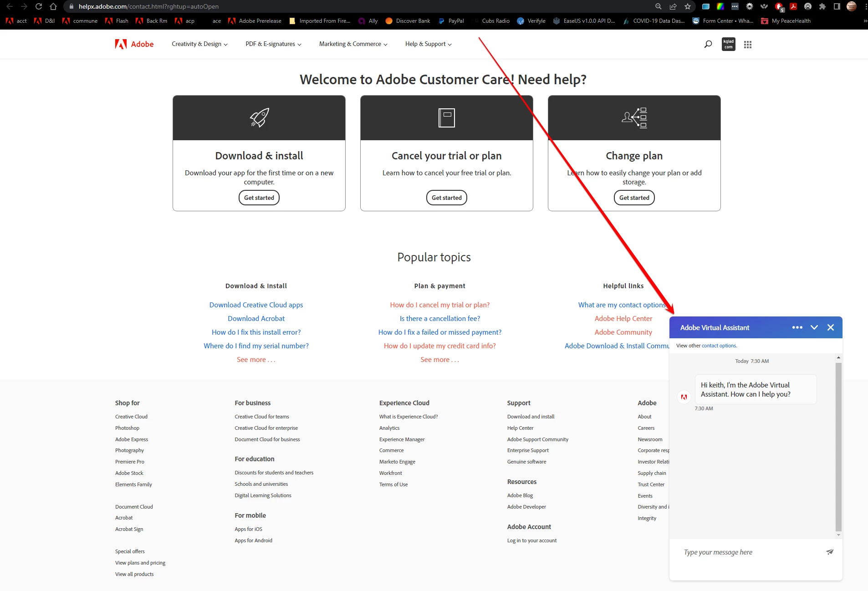
Task: Open the COVID-19 Data Das... bookmark
Action: pos(654,21)
